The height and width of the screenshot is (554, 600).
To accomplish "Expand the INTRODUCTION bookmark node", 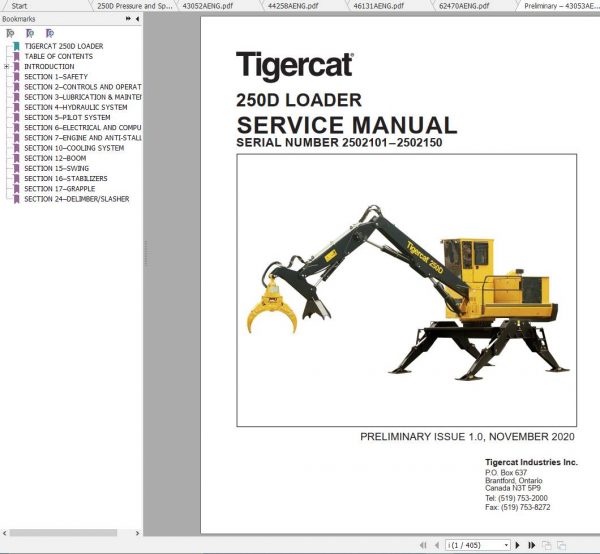I will tap(7, 67).
